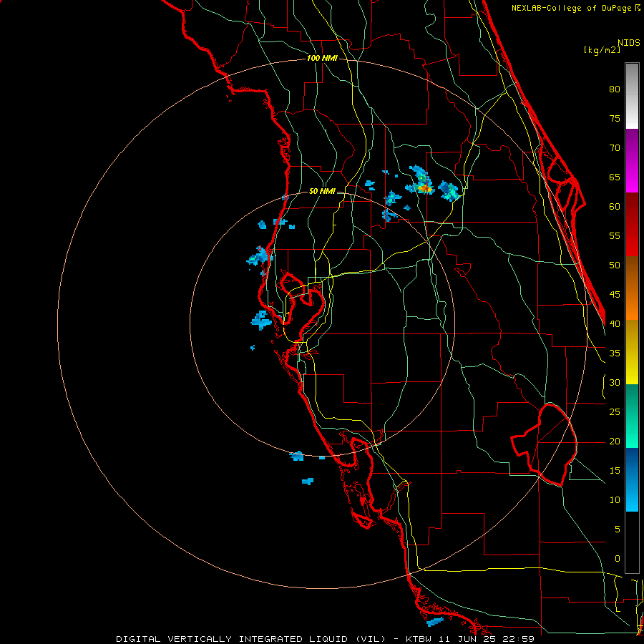This screenshot has height=644, width=644.
Task: Pick the gray-white segment of the color bar
Action: click(x=632, y=96)
